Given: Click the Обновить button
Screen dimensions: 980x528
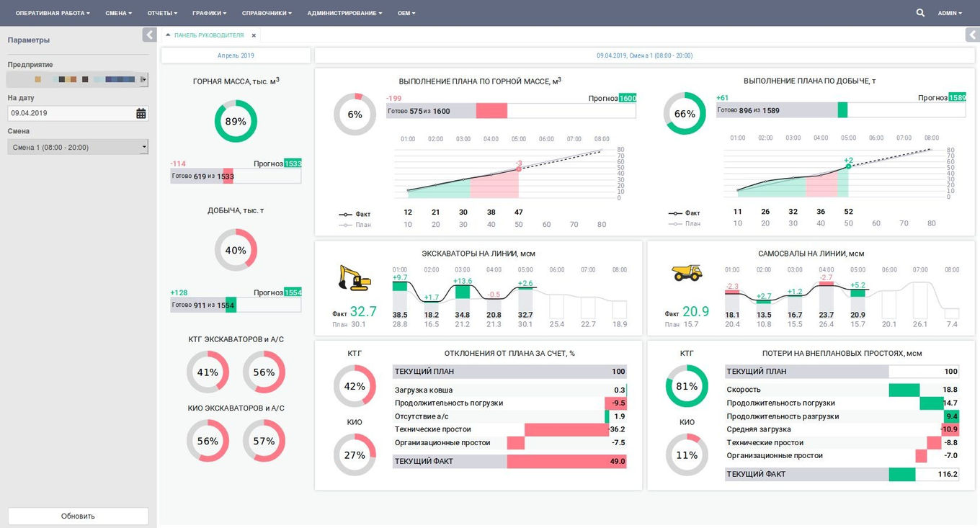Looking at the screenshot, I should click(78, 516).
